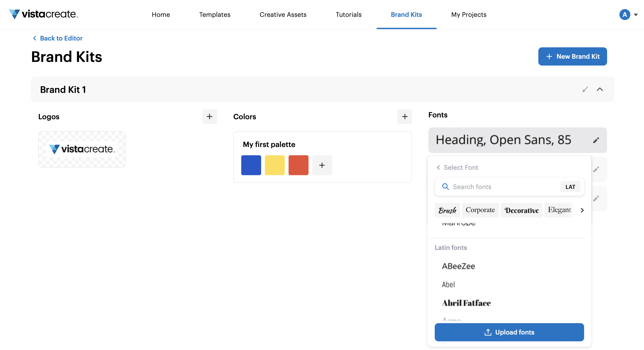
Task: Rename Brand Kit 1 with pencil icon
Action: [x=585, y=89]
